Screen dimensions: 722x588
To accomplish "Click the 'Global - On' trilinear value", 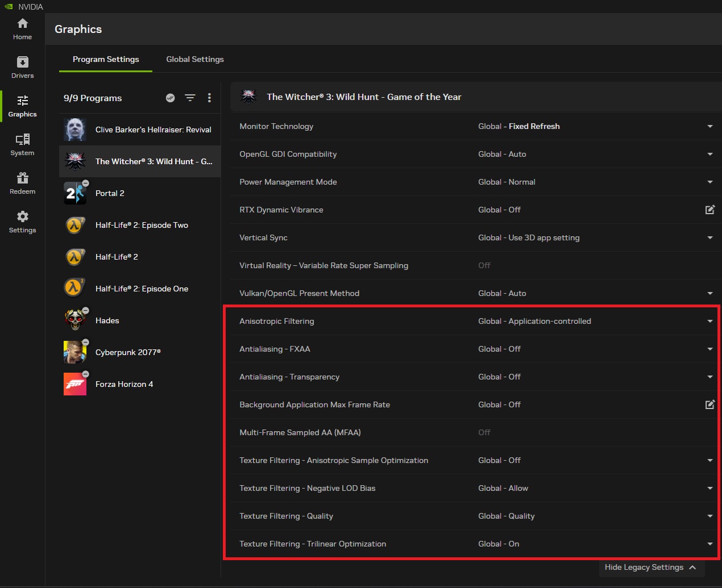I will tap(499, 544).
